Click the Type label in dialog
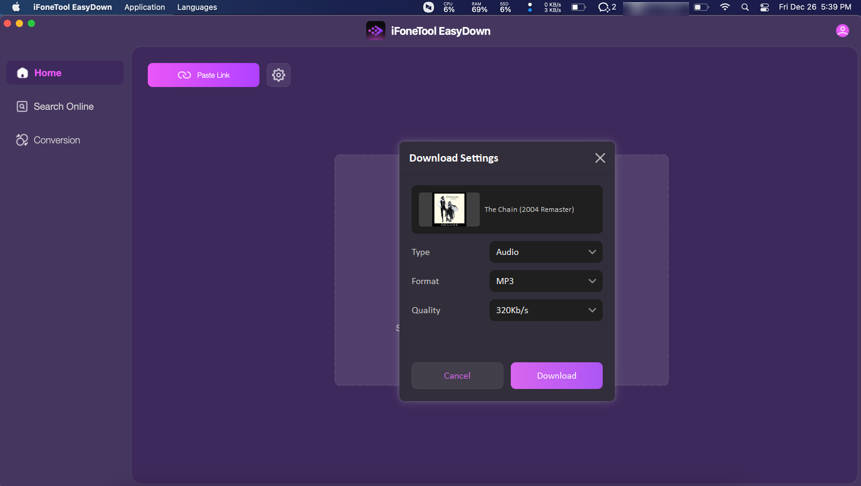This screenshot has width=861, height=486. 421,252
